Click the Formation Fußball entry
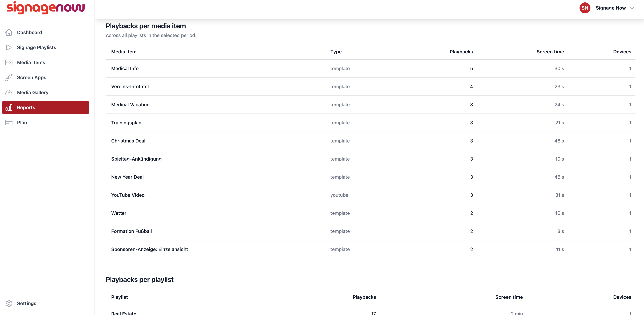644x315 pixels. coord(131,231)
